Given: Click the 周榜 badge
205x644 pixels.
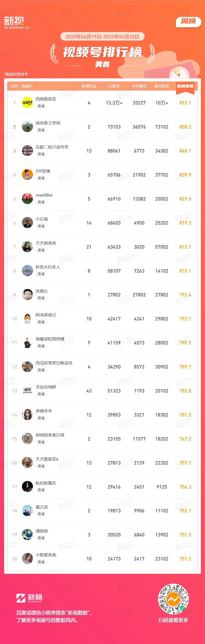Looking at the screenshot, I should click(x=189, y=21).
